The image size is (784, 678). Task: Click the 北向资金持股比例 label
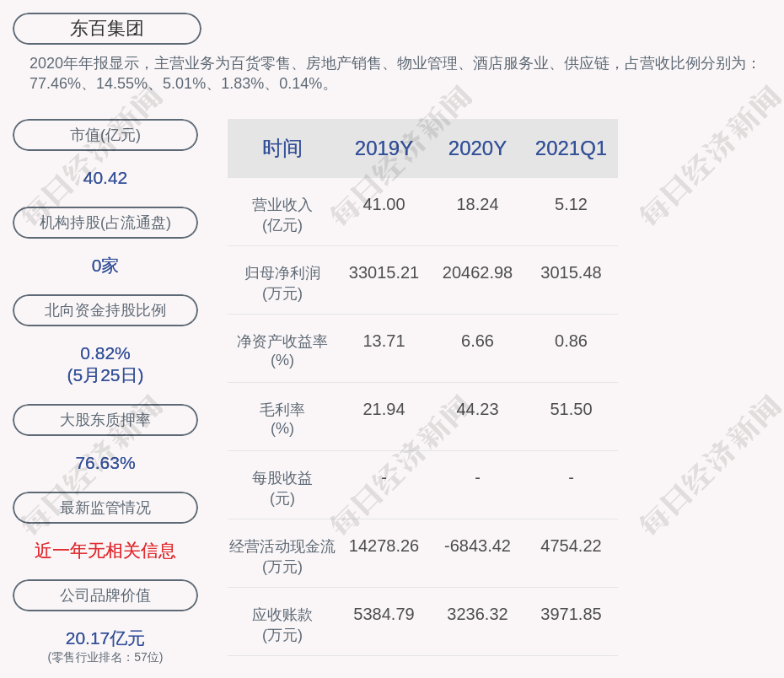pos(105,310)
